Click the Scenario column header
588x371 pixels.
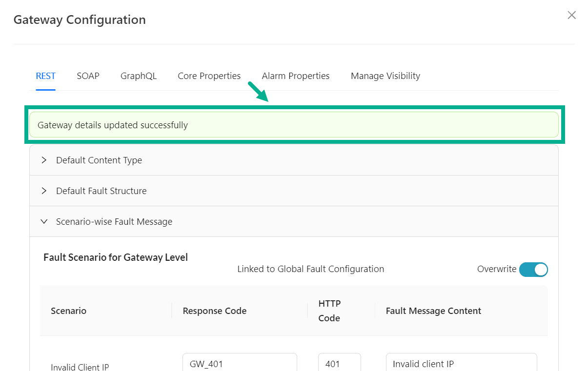(68, 311)
